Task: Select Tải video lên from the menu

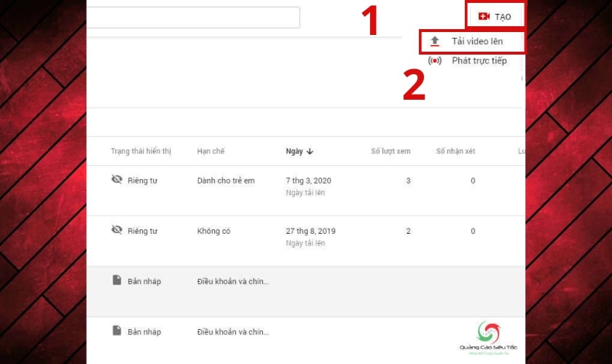Action: point(476,41)
